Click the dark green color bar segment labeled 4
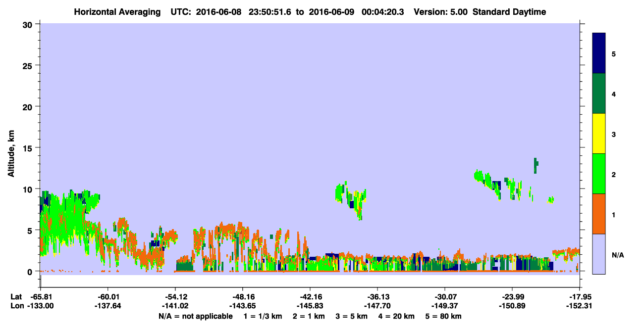The width and height of the screenshot is (644, 330). (599, 94)
